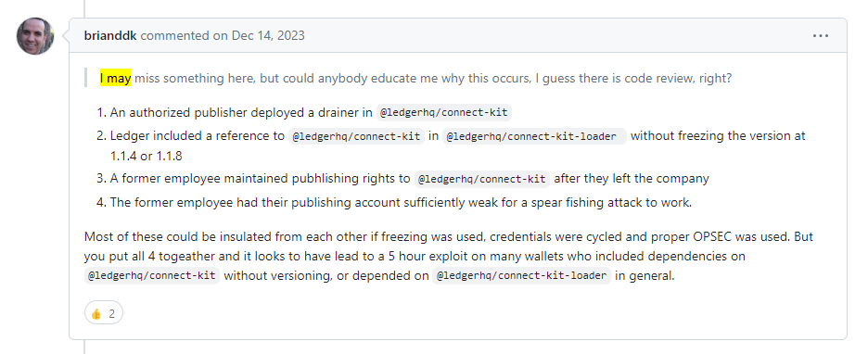The image size is (868, 354).
Task: Click the thumbs up emoji icon
Action: coord(96,313)
